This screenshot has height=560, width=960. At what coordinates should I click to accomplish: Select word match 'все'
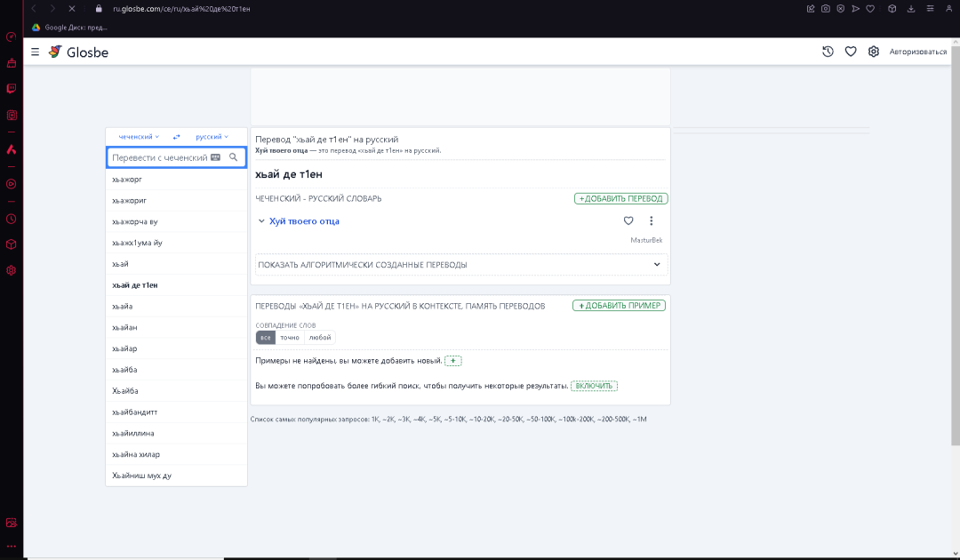(x=265, y=337)
